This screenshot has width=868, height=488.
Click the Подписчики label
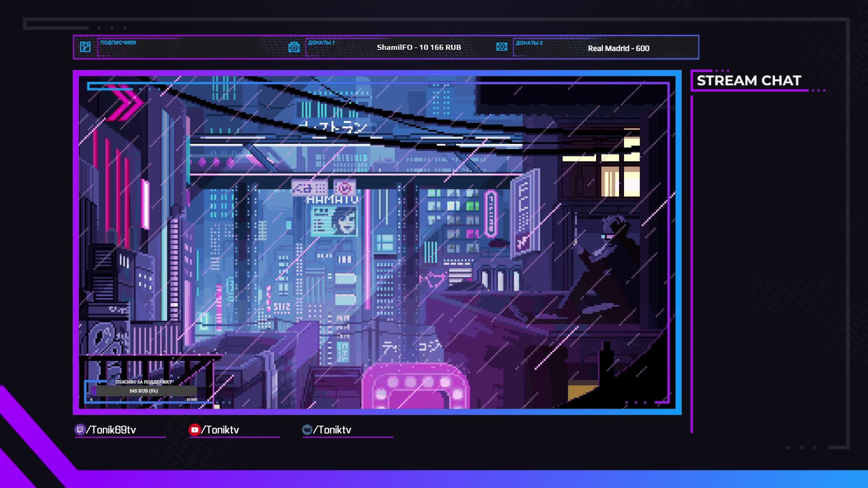click(118, 43)
